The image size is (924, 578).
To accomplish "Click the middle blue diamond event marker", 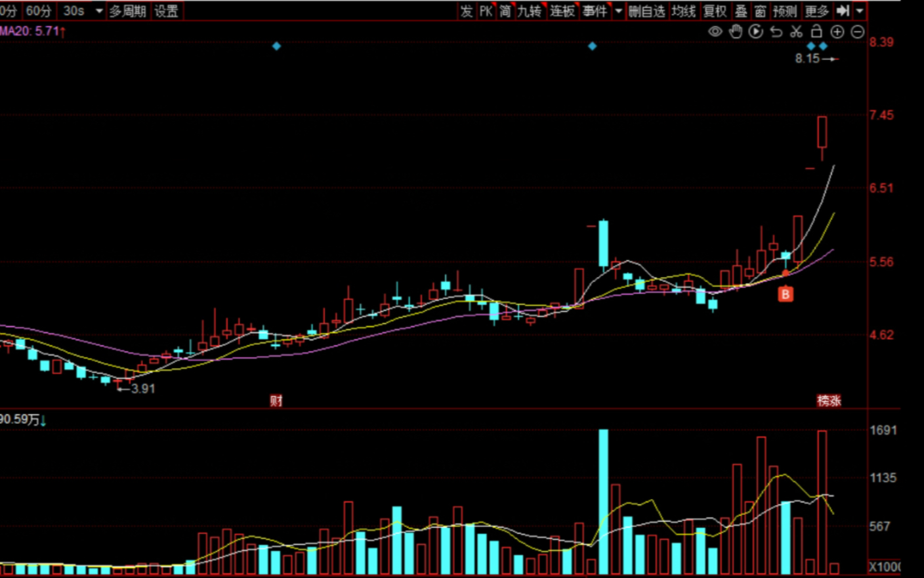I will (592, 46).
